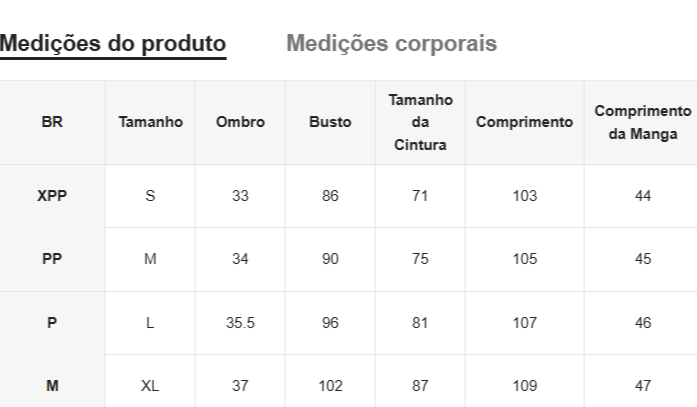Viewport: 697px width, 407px height.
Task: Click the bust value 102 cell
Action: (x=330, y=385)
